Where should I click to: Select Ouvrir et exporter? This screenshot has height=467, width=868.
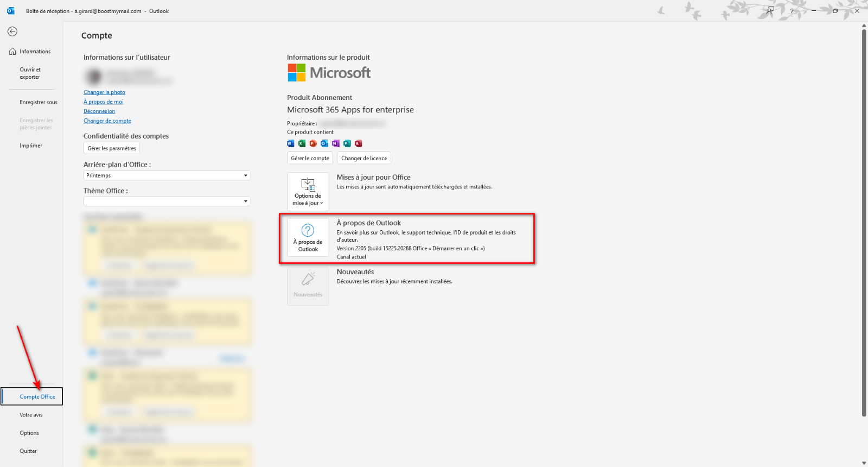[x=31, y=73]
